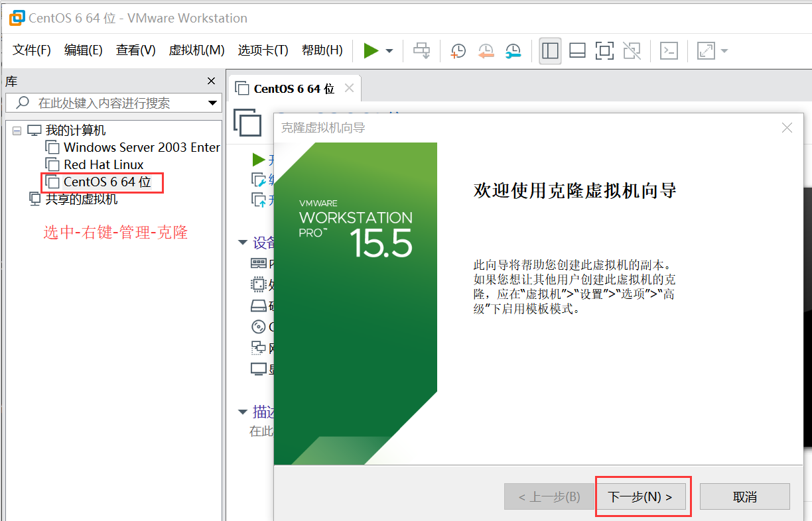Viewport: 812px width, 521px height.
Task: Close the library panel with X
Action: [x=212, y=81]
